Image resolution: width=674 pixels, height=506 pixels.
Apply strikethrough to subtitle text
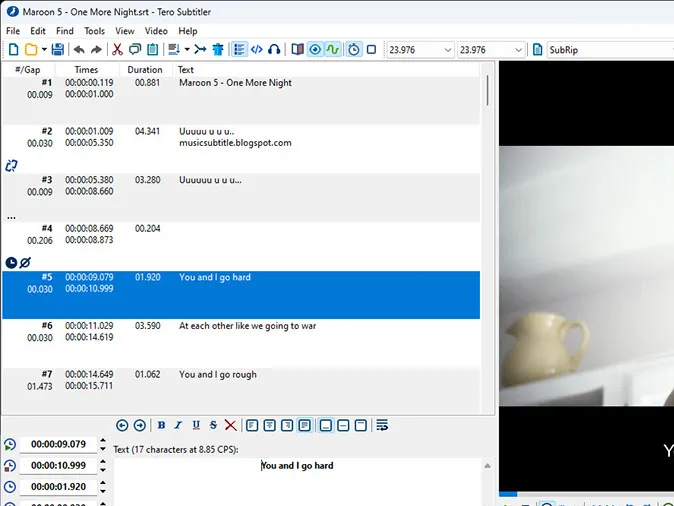[213, 426]
